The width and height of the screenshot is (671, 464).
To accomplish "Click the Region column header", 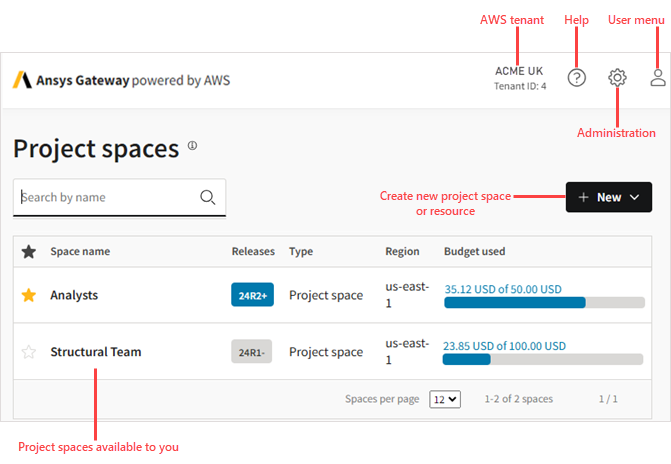I will tap(402, 252).
